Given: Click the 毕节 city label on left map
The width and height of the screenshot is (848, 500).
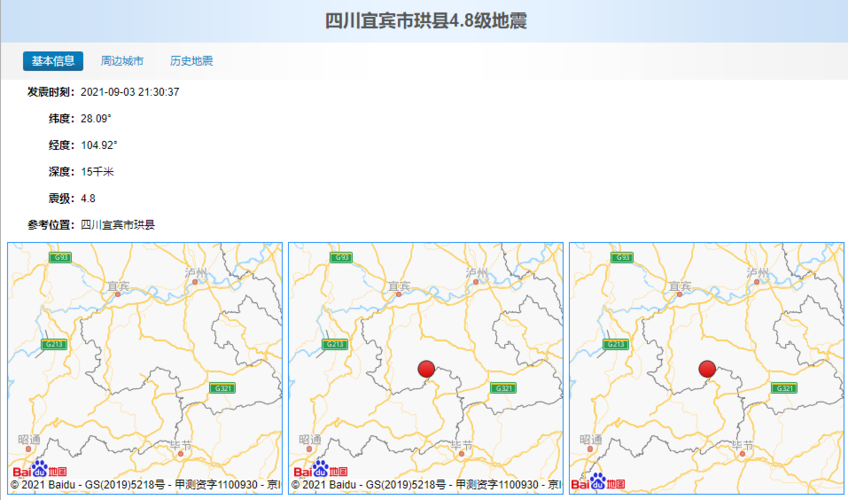Looking at the screenshot, I should [181, 445].
